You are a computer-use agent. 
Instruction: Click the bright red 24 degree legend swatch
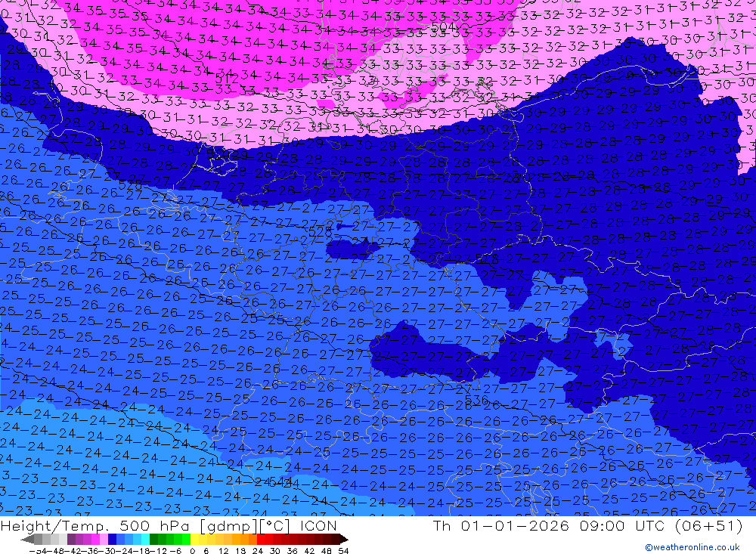point(260,539)
